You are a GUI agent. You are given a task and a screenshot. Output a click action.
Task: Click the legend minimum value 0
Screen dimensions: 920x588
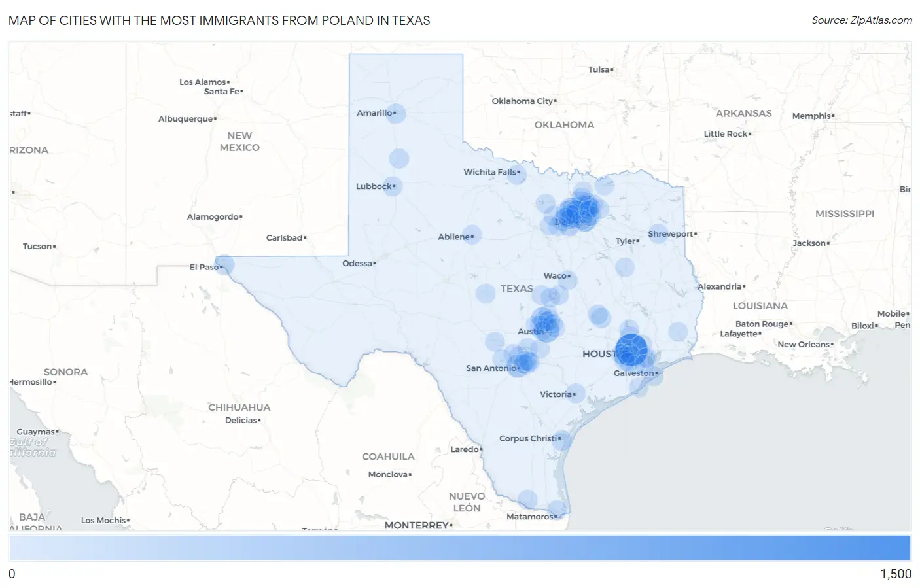tap(12, 574)
